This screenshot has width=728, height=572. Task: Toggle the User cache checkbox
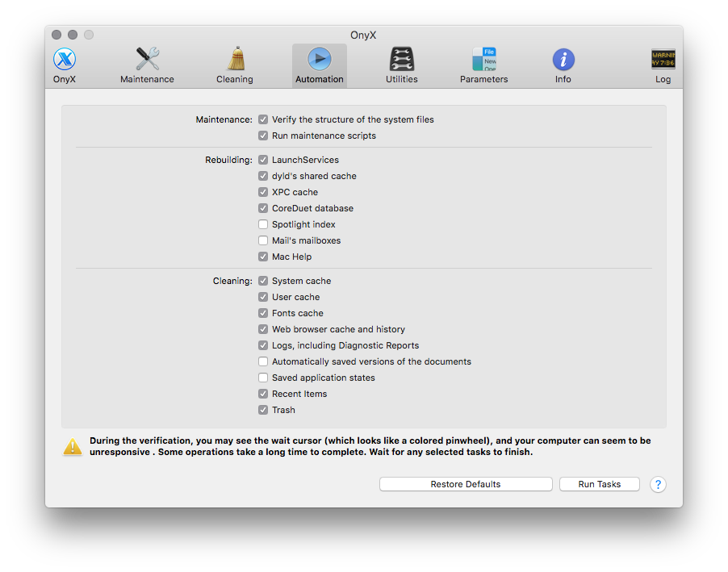[263, 297]
